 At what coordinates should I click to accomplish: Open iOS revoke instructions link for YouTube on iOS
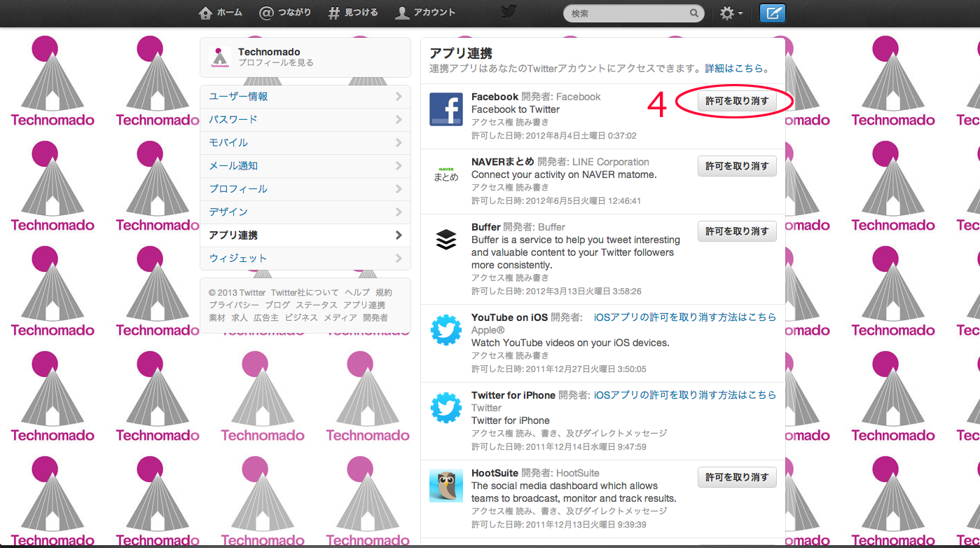(x=685, y=317)
